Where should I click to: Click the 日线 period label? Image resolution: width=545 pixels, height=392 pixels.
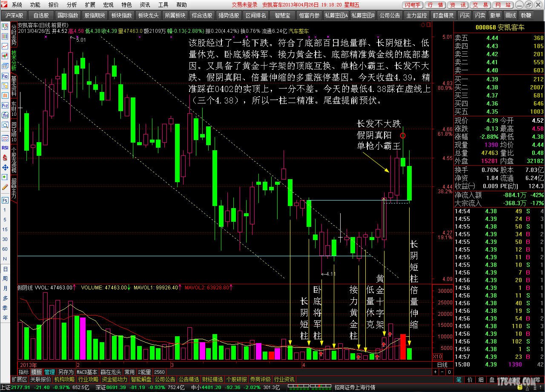tap(442, 365)
